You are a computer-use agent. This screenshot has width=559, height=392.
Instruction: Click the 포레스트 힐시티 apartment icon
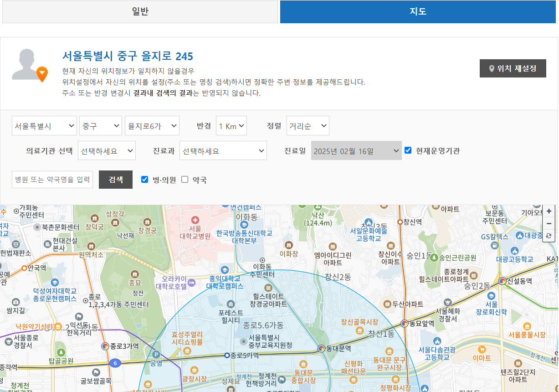231,304
